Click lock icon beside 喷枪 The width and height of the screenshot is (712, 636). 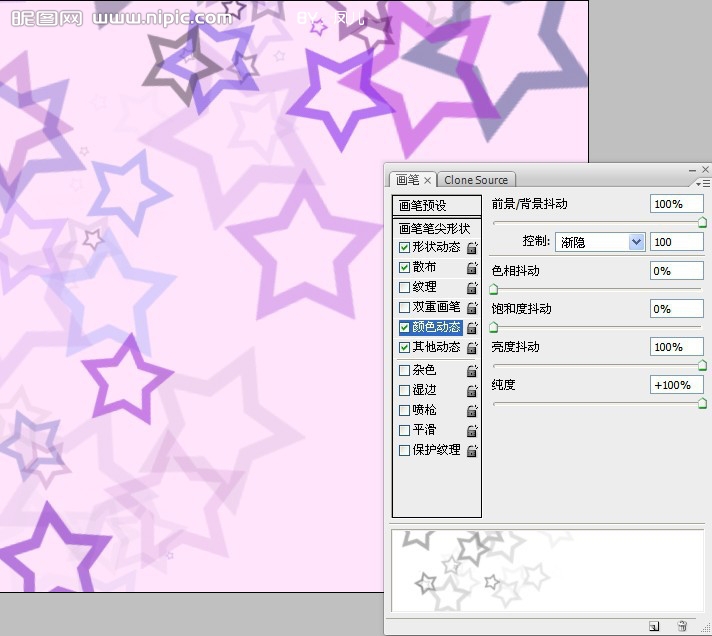472,411
